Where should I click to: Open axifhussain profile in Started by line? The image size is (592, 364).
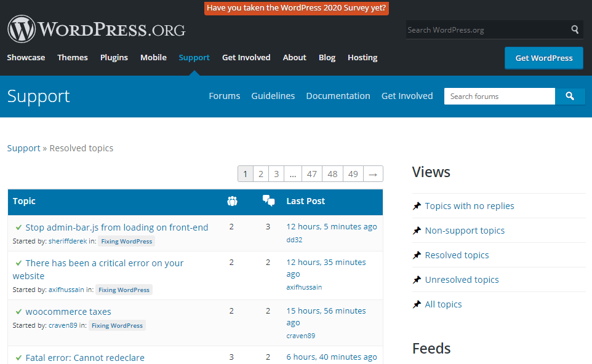(66, 290)
